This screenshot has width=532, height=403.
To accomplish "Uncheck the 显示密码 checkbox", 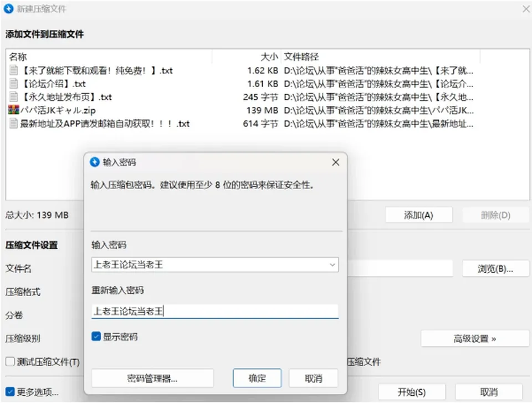I will [x=96, y=336].
